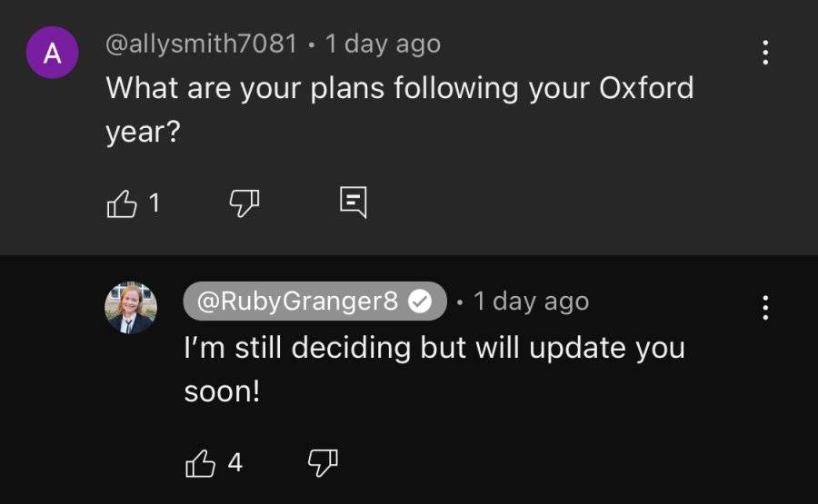Click '1 day ago' on allysmith7081's comment
818x504 pixels.
click(x=383, y=44)
